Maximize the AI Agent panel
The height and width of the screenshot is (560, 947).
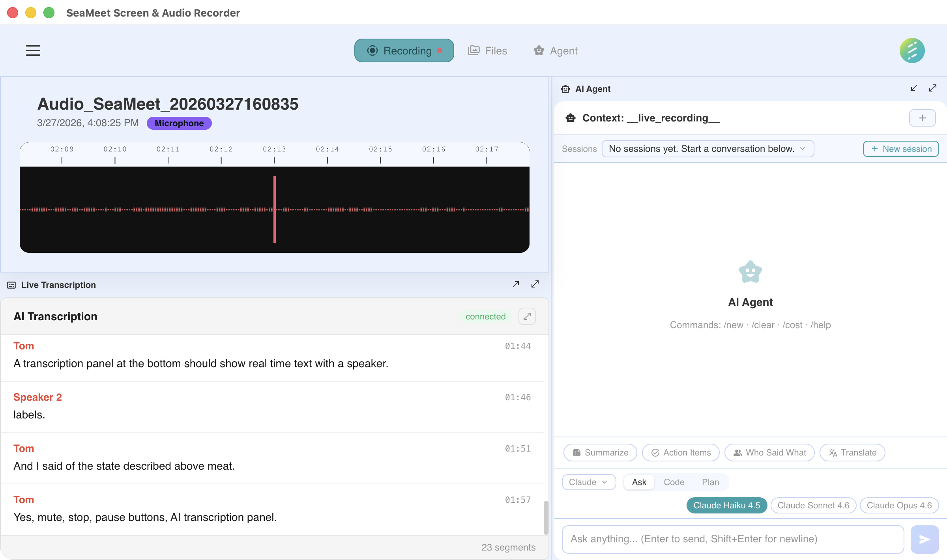pos(932,88)
